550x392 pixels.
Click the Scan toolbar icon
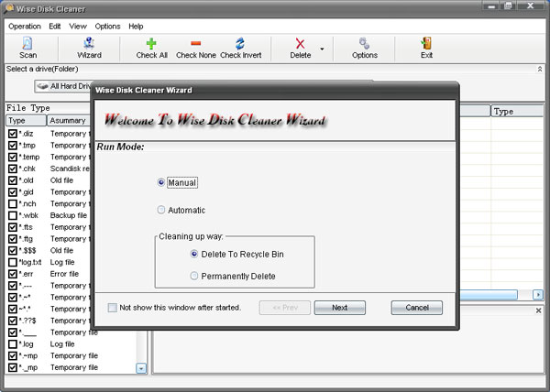[x=27, y=44]
